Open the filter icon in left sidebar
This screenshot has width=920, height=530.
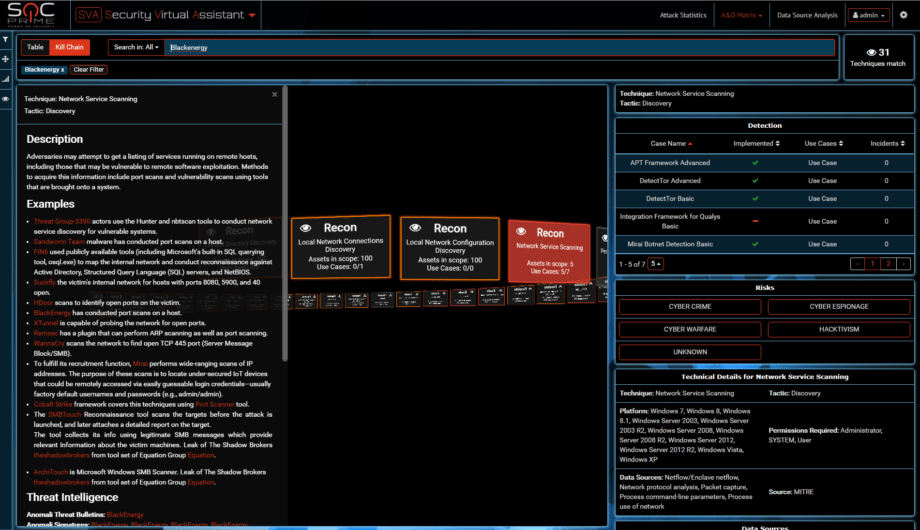(x=5, y=39)
